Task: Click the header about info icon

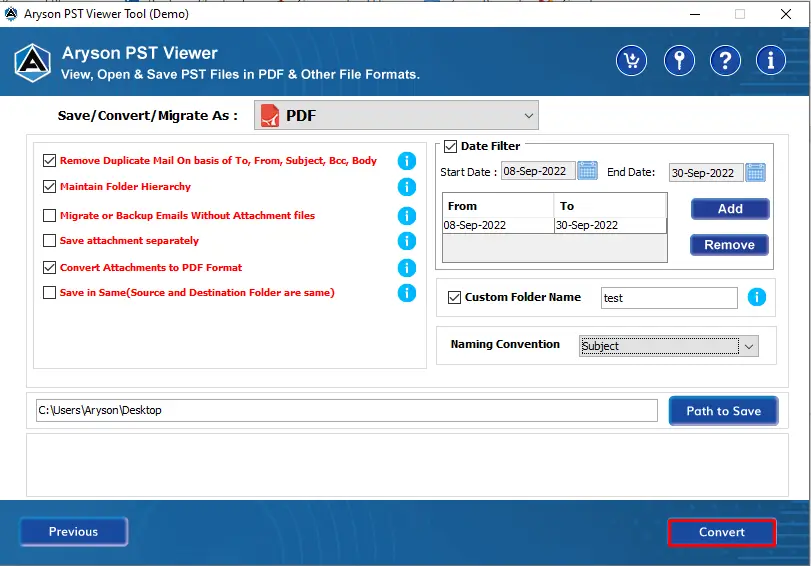Action: (x=771, y=61)
